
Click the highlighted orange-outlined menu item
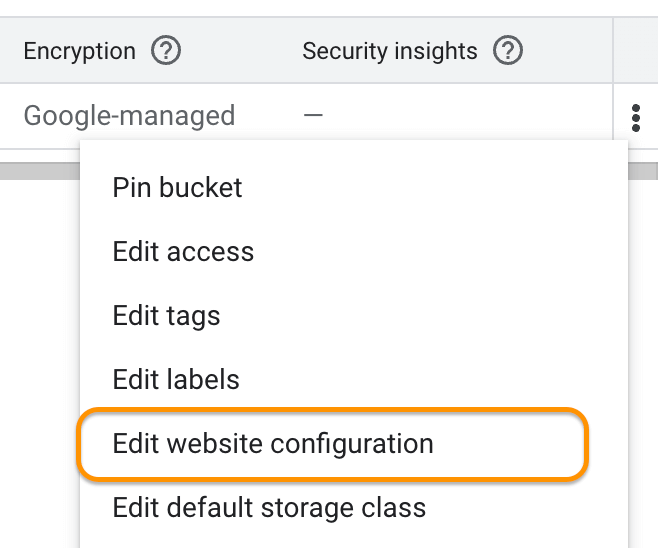pos(273,444)
